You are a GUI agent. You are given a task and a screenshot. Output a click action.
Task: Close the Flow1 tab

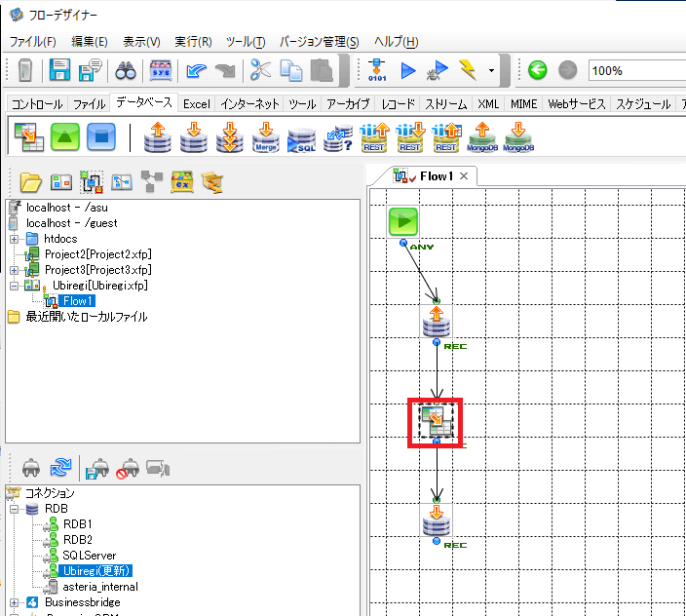[464, 175]
